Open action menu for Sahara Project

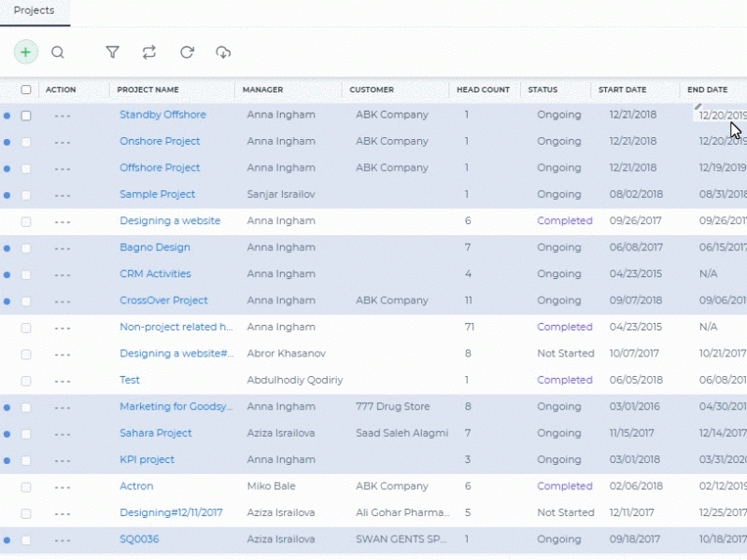(63, 434)
